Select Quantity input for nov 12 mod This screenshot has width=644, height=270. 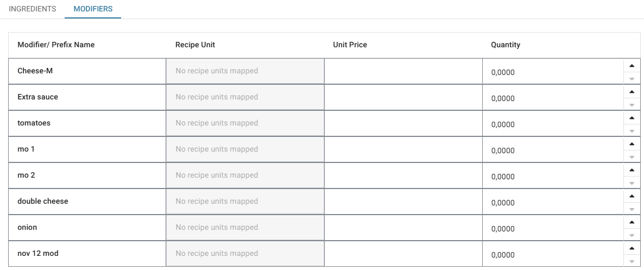(x=551, y=255)
